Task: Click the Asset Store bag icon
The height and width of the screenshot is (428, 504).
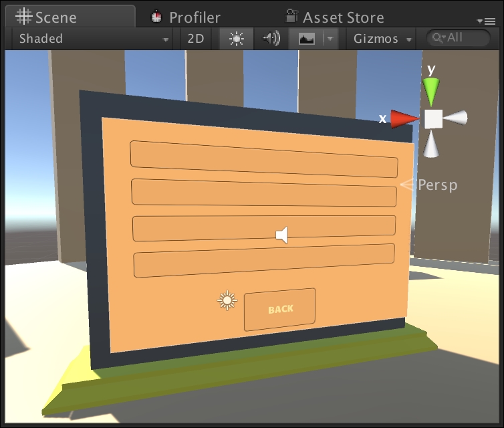Action: pos(291,16)
